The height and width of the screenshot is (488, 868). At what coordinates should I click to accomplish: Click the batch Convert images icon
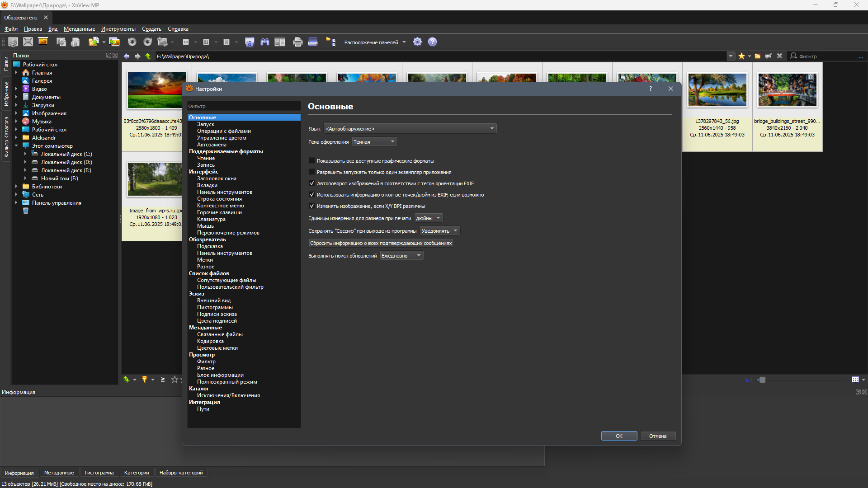[114, 42]
